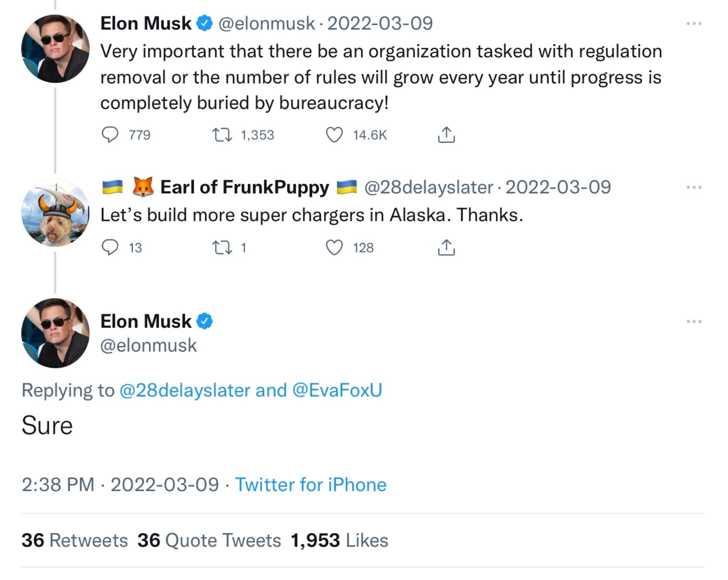Image resolution: width=728 pixels, height=580 pixels.
Task: Open more options on first Elon Musk tweet
Action: 694,24
